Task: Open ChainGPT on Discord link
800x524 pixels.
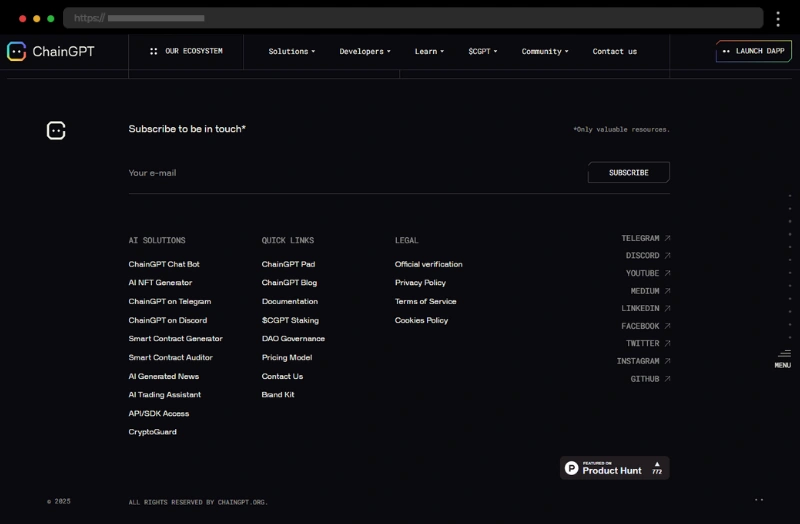Action: click(x=167, y=320)
